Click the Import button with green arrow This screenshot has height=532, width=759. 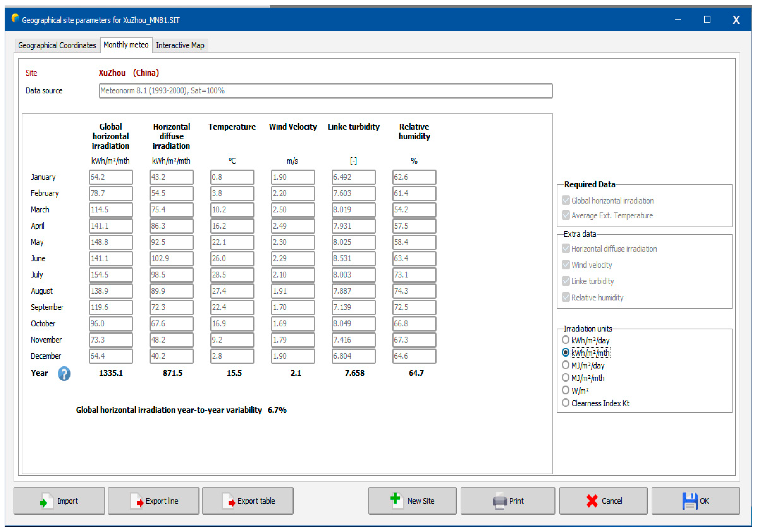[59, 501]
